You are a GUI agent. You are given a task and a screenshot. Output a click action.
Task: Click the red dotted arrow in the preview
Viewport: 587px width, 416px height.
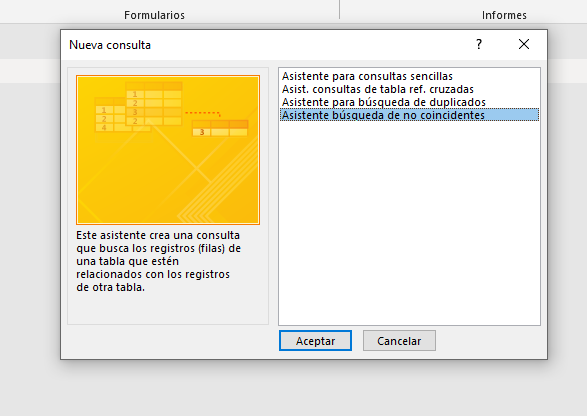pyautogui.click(x=203, y=113)
